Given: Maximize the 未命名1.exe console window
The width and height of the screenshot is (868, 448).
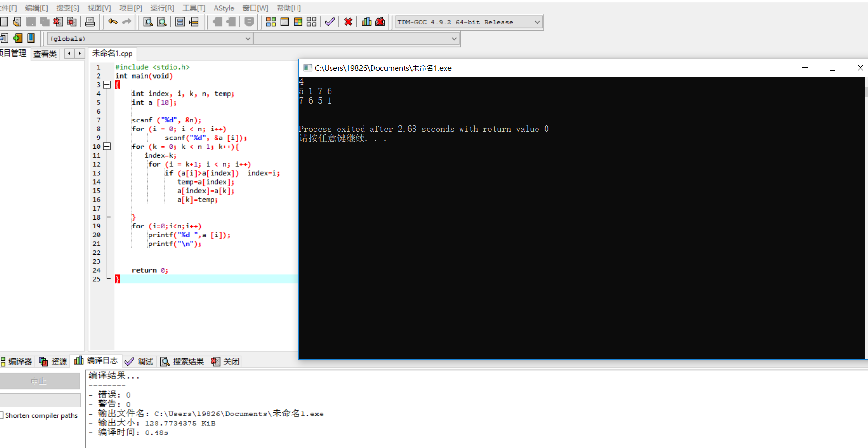Looking at the screenshot, I should coord(833,68).
